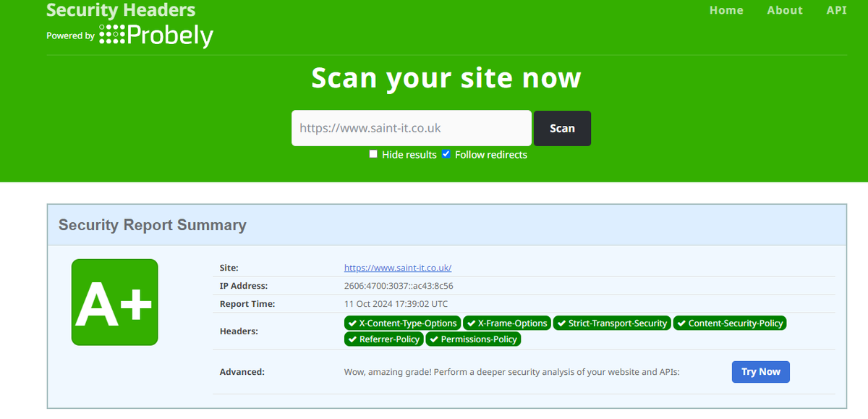Viewport: 868px width, 419px height.
Task: Open the https://www.saint-it.co.uk/ site link
Action: click(x=398, y=268)
